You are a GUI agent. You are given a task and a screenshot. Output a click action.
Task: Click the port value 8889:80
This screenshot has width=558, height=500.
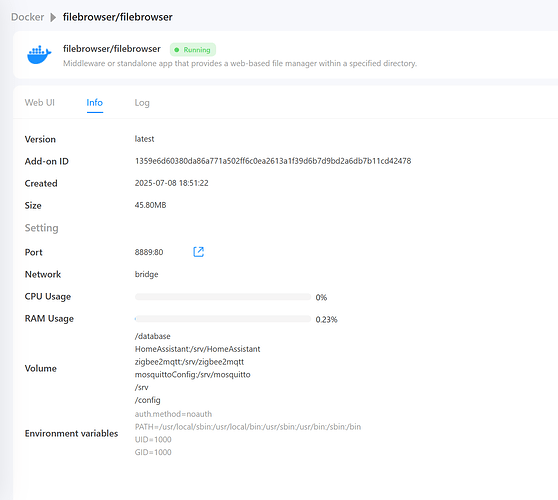pos(149,252)
